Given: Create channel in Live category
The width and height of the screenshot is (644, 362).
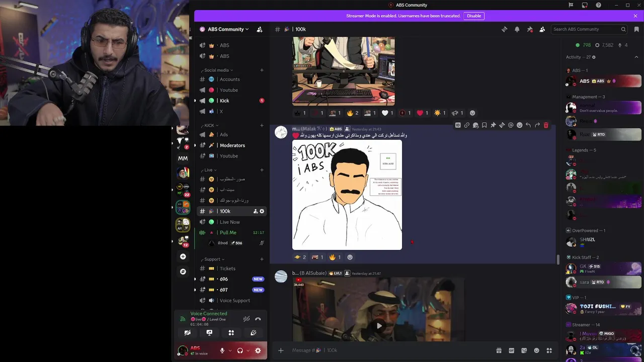Looking at the screenshot, I should (x=262, y=170).
